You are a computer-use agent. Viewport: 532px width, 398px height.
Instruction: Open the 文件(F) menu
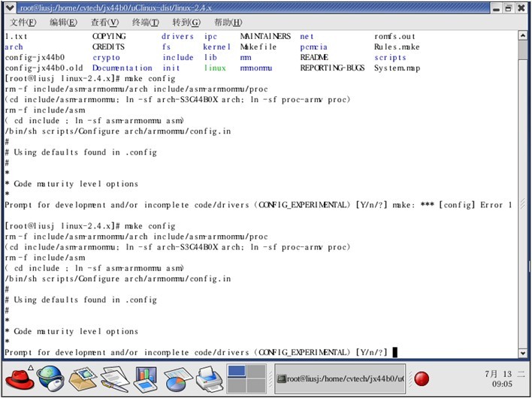click(23, 23)
